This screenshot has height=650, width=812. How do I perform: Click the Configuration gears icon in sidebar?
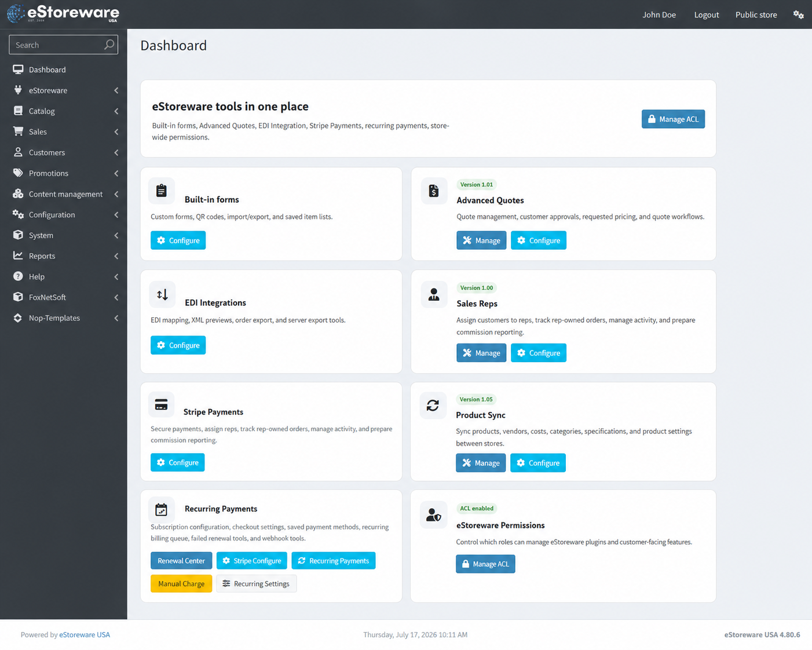pyautogui.click(x=18, y=214)
